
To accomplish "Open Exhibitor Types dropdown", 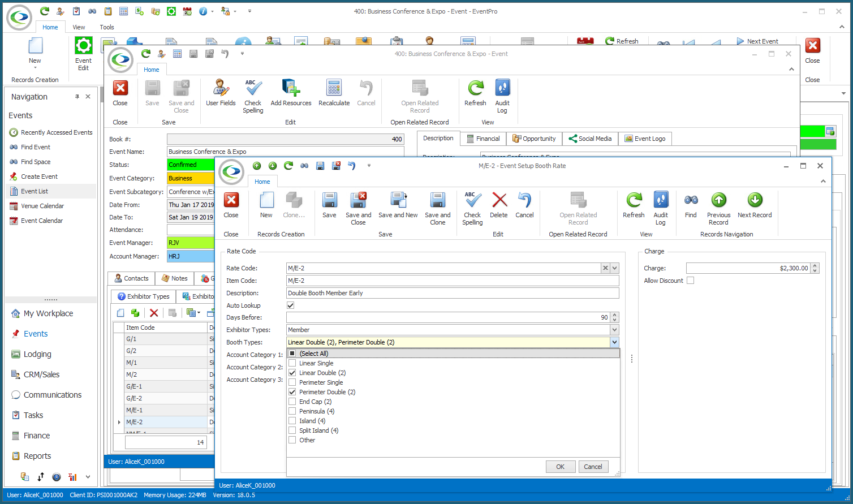I will 615,330.
